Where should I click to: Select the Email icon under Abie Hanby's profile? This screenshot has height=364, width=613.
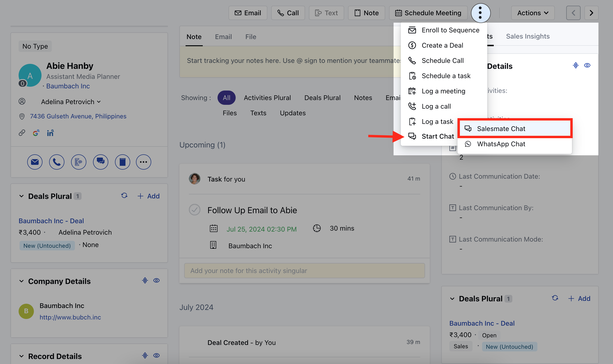35,162
